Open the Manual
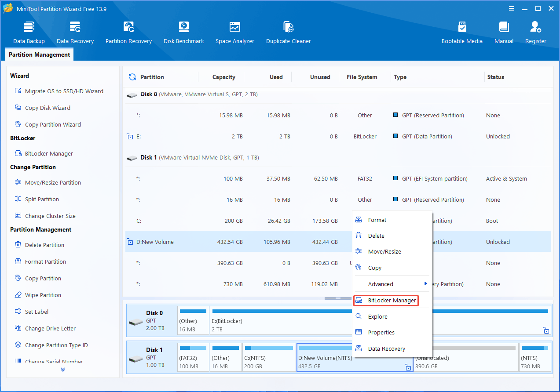 [x=504, y=32]
